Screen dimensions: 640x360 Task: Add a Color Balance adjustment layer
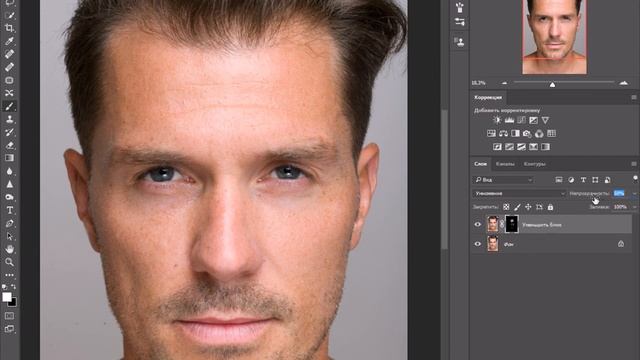(x=503, y=133)
